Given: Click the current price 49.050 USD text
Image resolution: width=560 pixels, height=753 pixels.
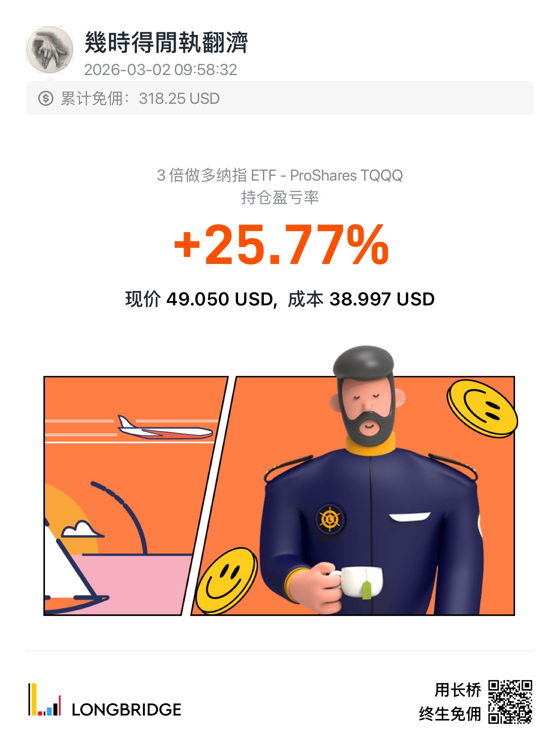Looking at the screenshot, I should coord(199,299).
